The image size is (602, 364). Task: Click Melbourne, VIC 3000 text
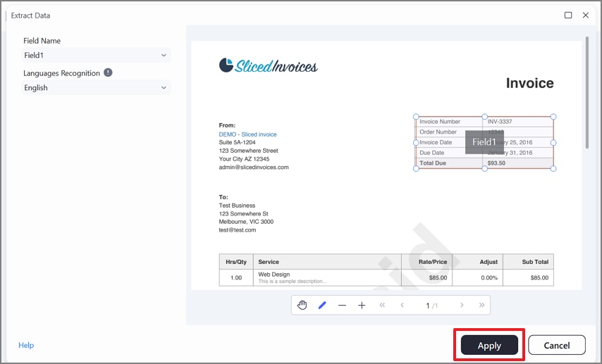pos(246,222)
